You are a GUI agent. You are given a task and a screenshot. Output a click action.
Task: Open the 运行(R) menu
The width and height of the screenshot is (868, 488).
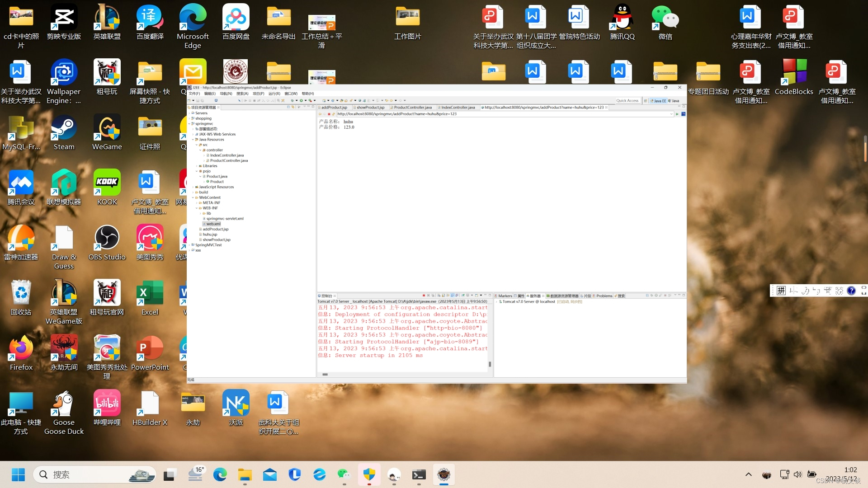[274, 94]
